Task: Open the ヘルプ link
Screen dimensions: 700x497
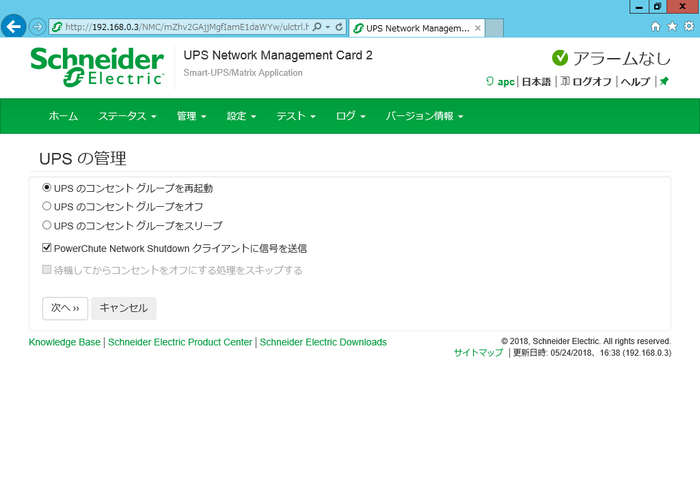Action: click(x=635, y=82)
